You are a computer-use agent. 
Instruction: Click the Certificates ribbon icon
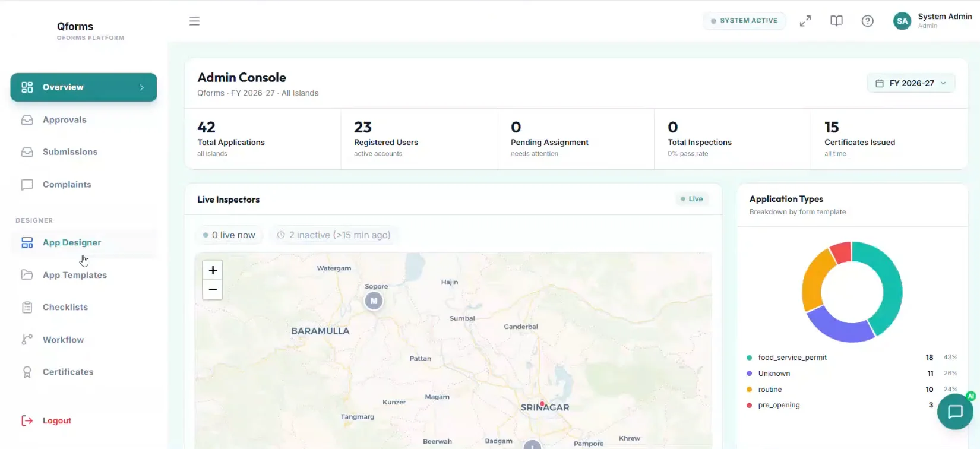(x=27, y=372)
